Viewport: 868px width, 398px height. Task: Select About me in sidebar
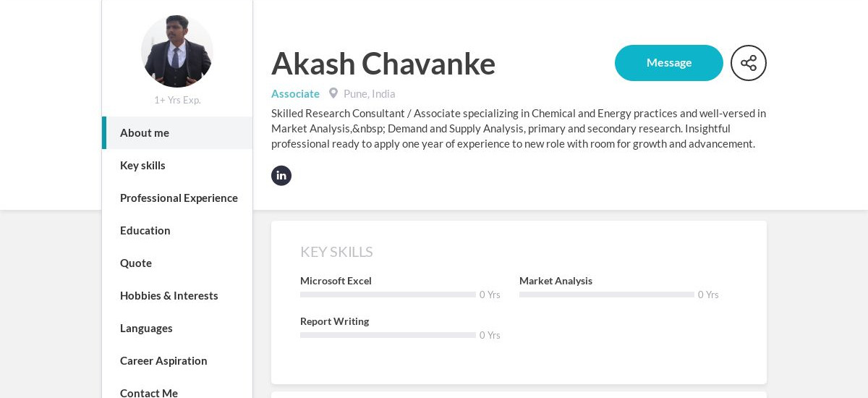(145, 132)
